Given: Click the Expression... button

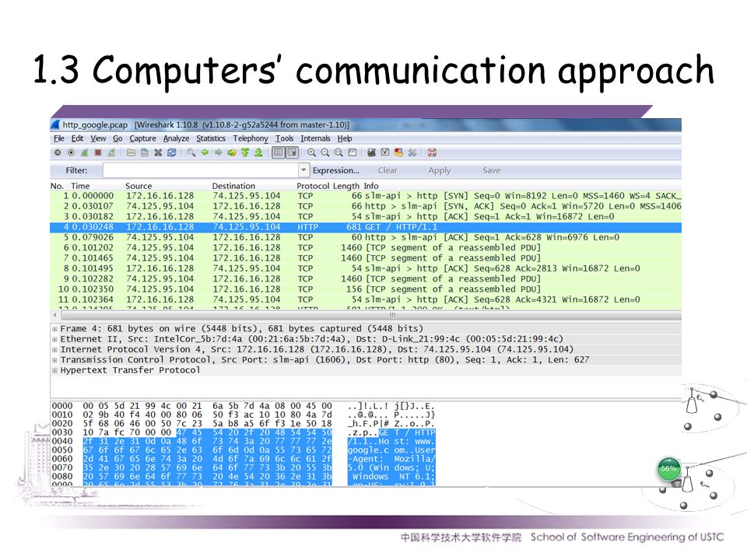Looking at the screenshot, I should (x=336, y=170).
